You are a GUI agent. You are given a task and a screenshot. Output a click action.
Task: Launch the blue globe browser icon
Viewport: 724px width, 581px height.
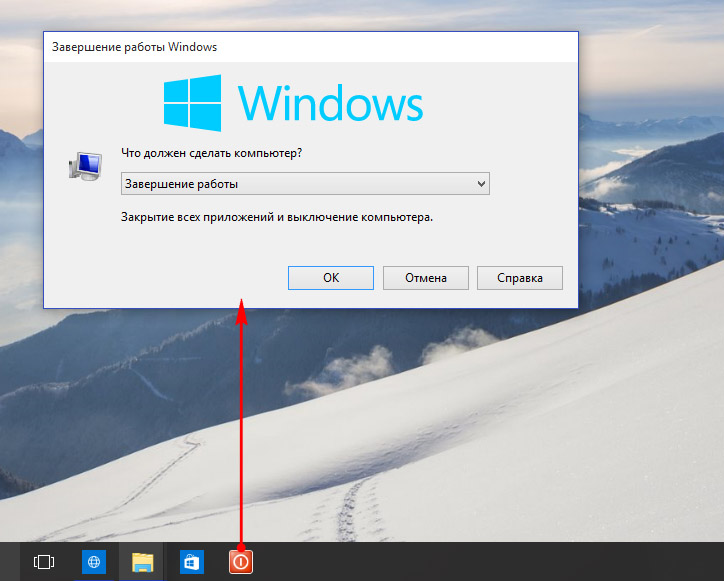[x=94, y=562]
